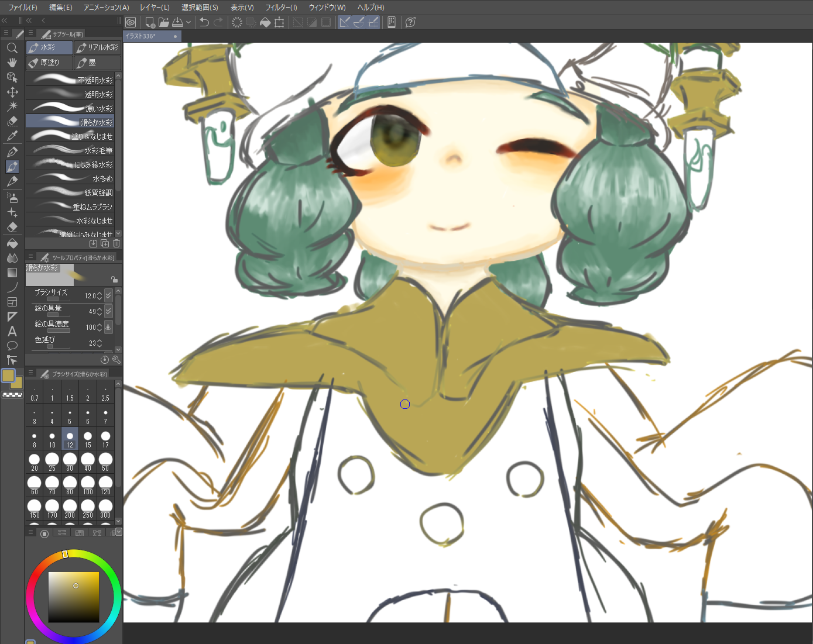
Task: Open the レイヤー(L) menu
Action: tap(155, 7)
